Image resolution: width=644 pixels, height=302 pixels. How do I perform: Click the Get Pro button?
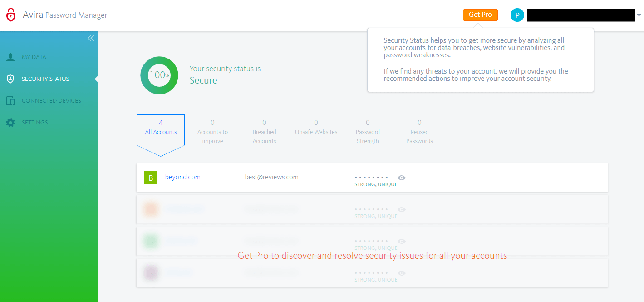click(480, 15)
